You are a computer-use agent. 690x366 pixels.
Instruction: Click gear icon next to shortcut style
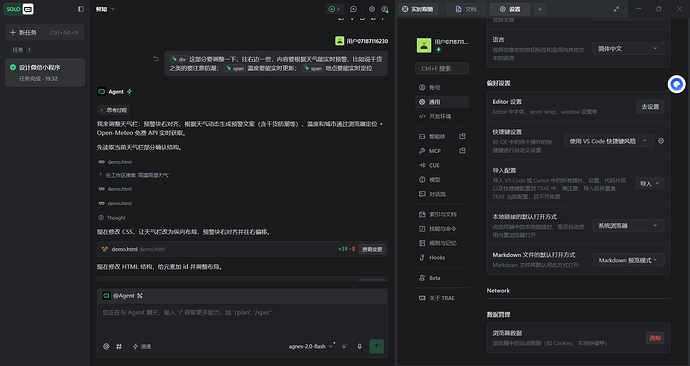(x=661, y=141)
